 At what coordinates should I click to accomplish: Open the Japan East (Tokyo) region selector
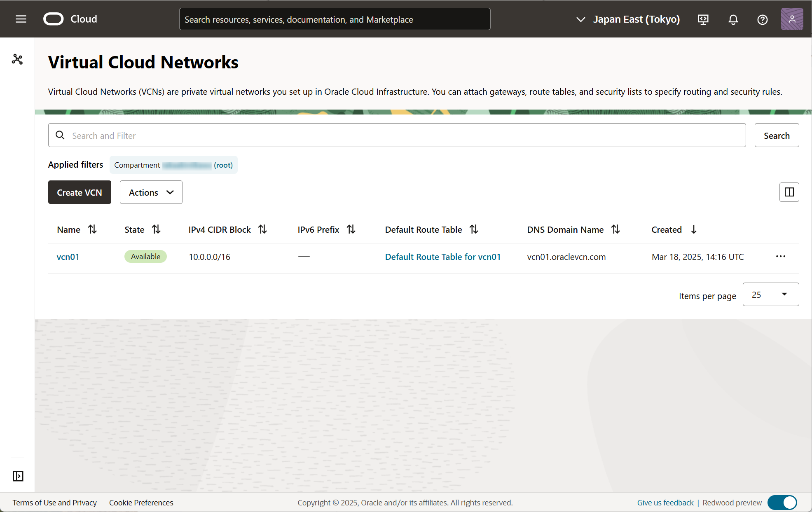[628, 19]
